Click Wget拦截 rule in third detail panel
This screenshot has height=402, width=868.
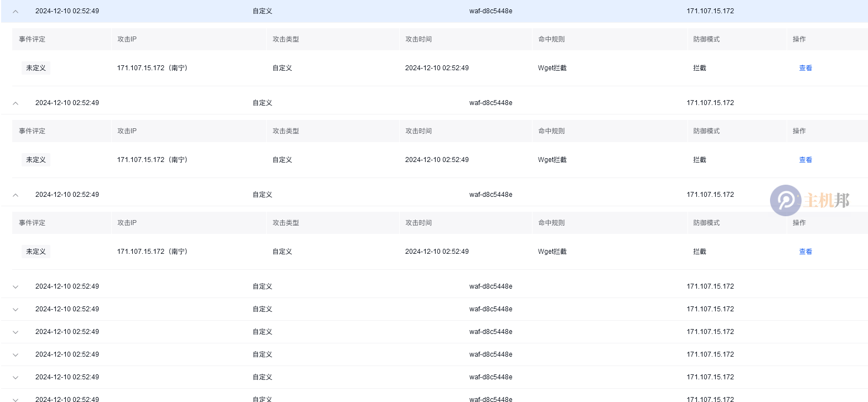[x=552, y=252]
